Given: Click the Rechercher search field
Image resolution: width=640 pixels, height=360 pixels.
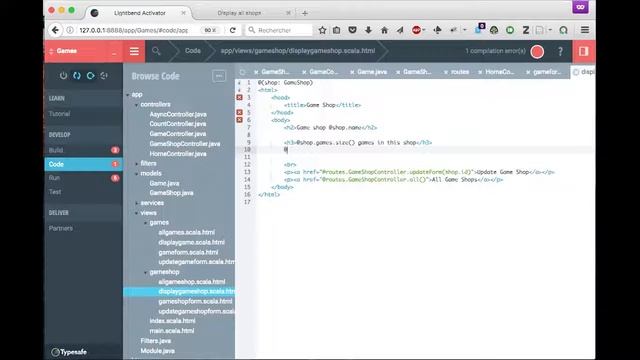Looking at the screenshot, I should click(x=280, y=30).
